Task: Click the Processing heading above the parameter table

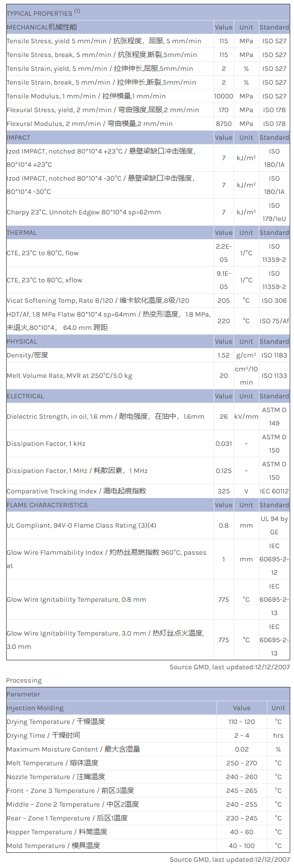Action: coord(24,680)
